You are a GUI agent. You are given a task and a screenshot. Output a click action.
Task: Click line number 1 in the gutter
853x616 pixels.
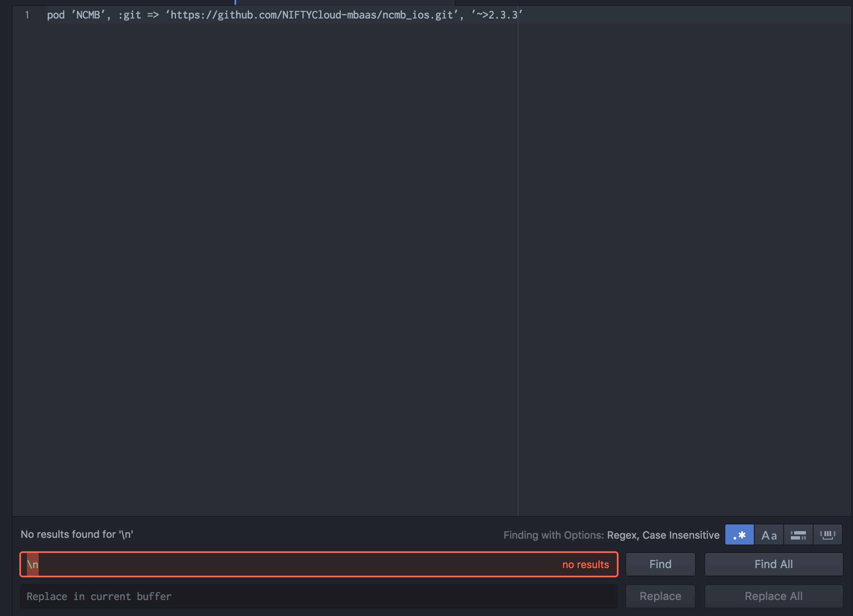click(27, 15)
